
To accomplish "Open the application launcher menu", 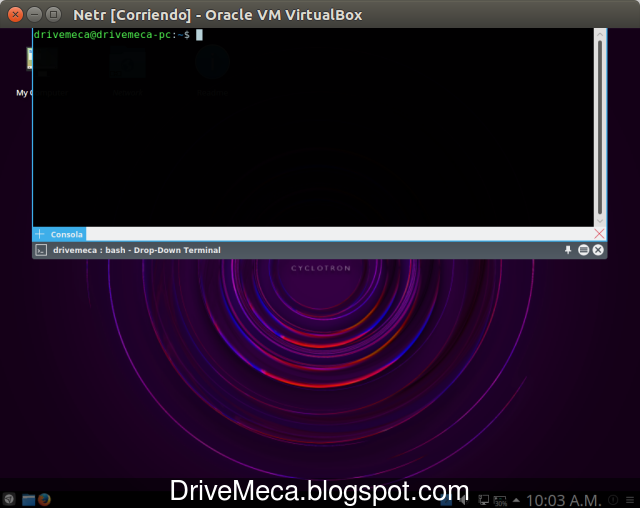I will (x=9, y=499).
